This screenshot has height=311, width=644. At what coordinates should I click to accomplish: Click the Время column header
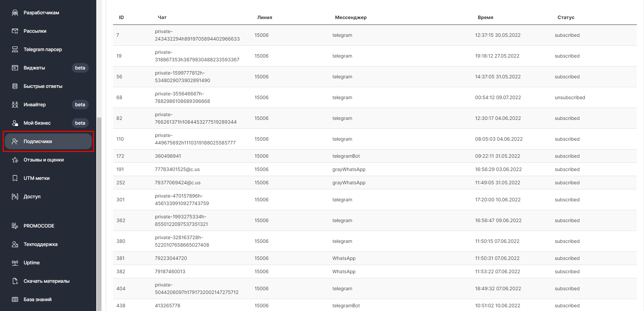coord(485,17)
